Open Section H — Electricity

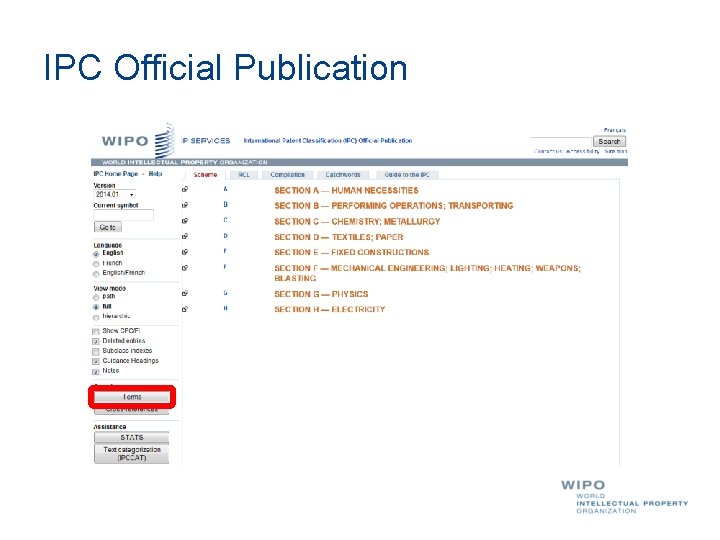coord(329,309)
